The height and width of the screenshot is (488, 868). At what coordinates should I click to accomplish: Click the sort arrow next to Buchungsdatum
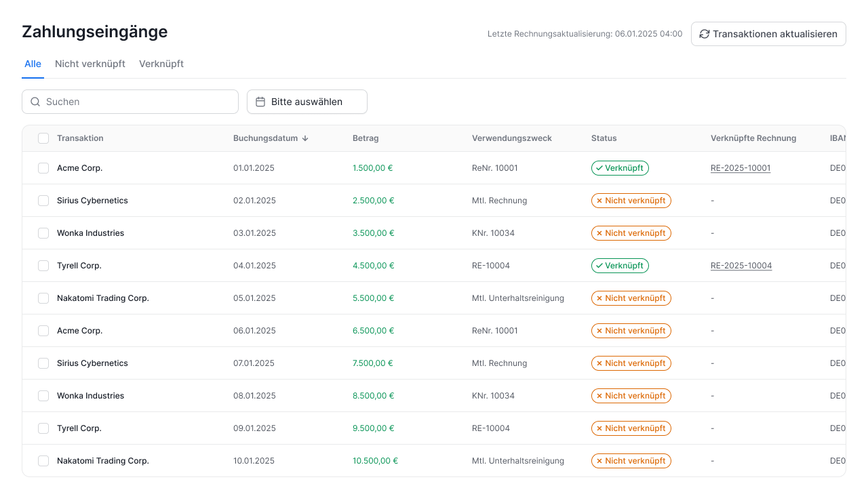[305, 138]
